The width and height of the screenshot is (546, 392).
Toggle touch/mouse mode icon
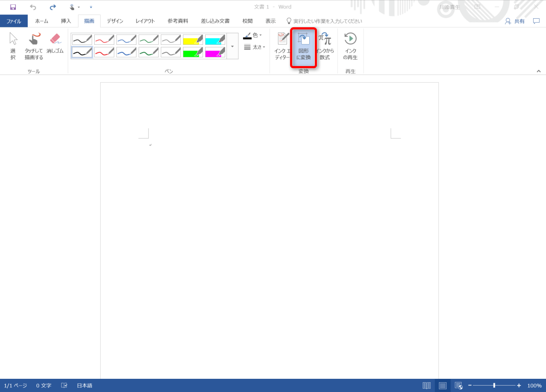(73, 7)
